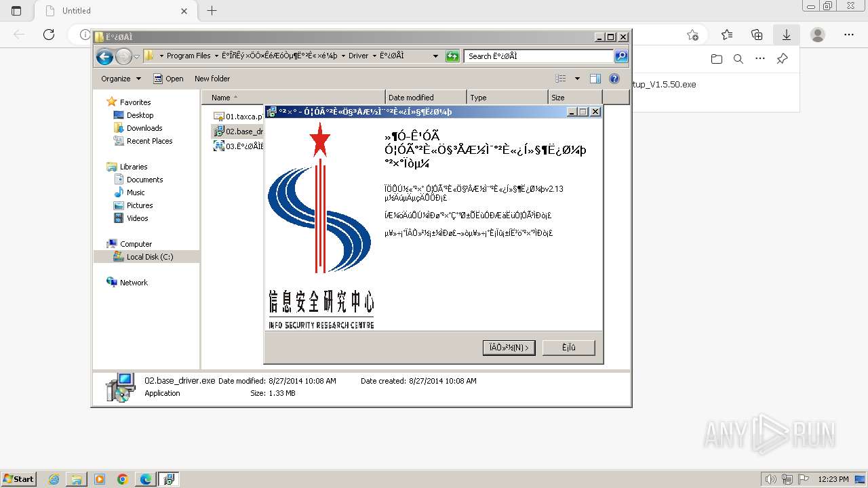The image size is (868, 488).
Task: Click the downloaded V1.5.50.exe file entry
Action: click(x=664, y=85)
